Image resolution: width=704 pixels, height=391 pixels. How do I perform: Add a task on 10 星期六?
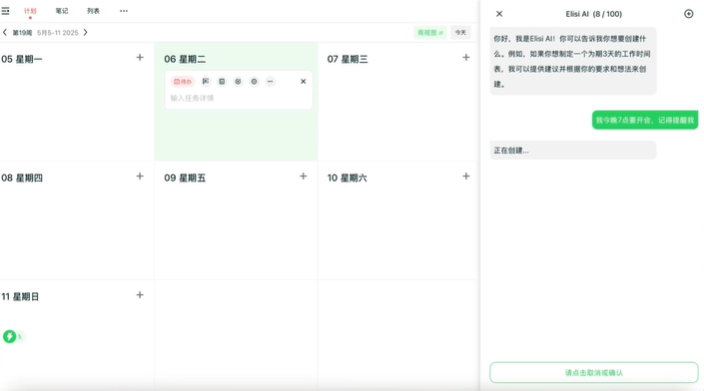pyautogui.click(x=466, y=176)
